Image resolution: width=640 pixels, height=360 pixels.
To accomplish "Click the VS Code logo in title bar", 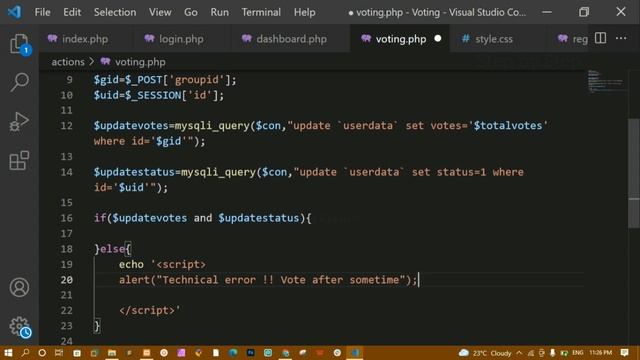I will [15, 12].
